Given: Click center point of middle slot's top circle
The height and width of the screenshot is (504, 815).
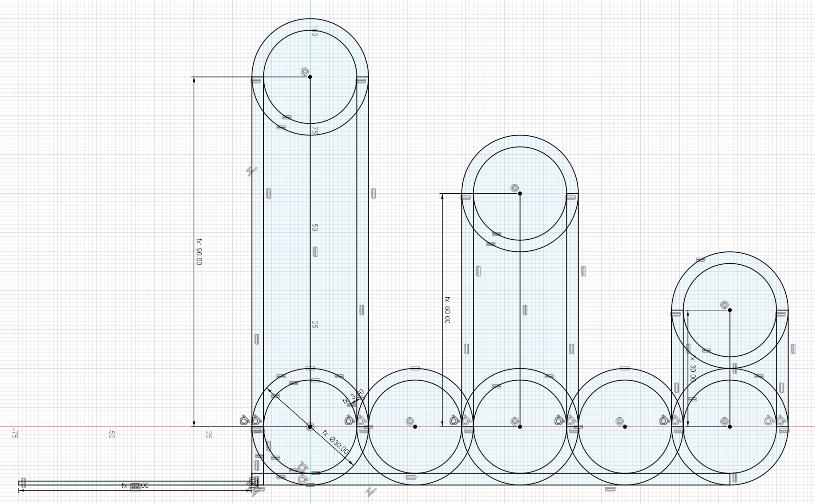Looking at the screenshot, I should pyautogui.click(x=520, y=193).
